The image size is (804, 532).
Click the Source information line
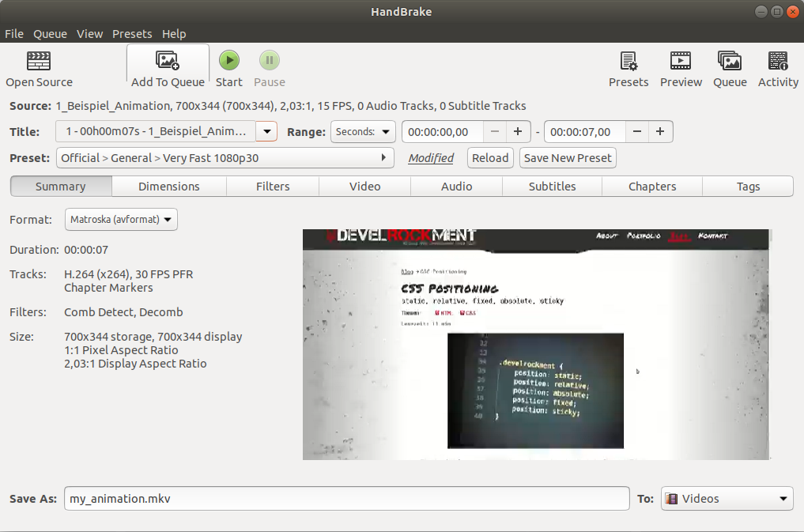pos(268,106)
